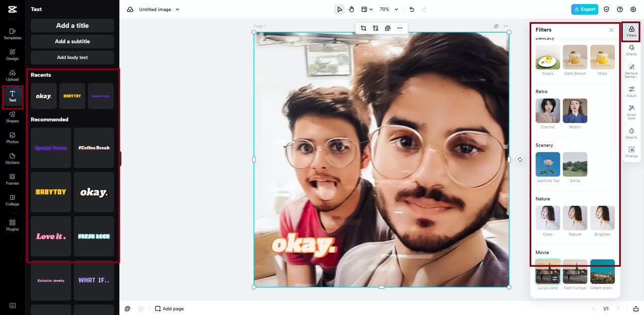The width and height of the screenshot is (644, 315).
Task: Select the okay. text on the canvas
Action: point(303,245)
